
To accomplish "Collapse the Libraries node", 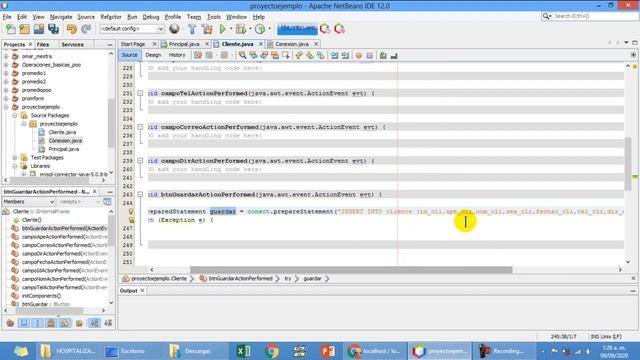I will (x=15, y=166).
